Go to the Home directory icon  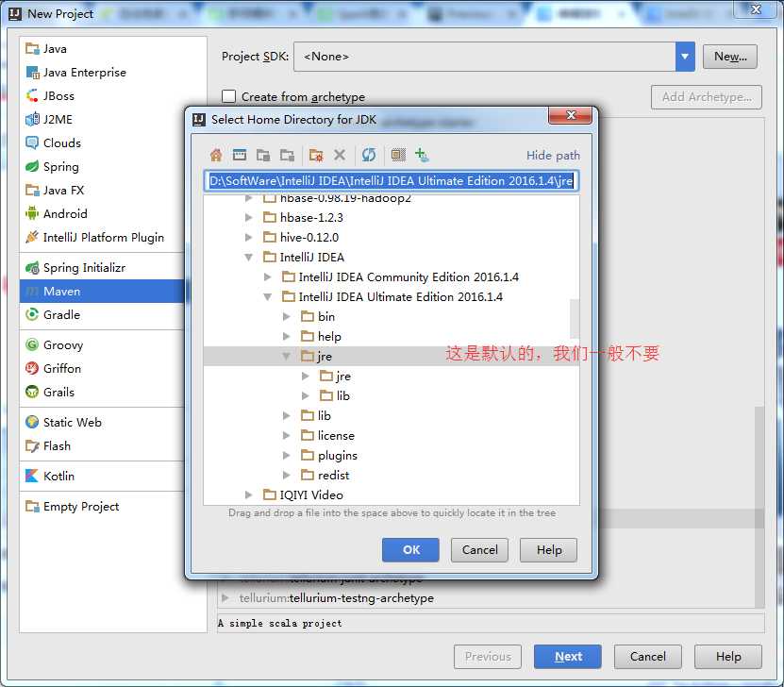coord(216,156)
